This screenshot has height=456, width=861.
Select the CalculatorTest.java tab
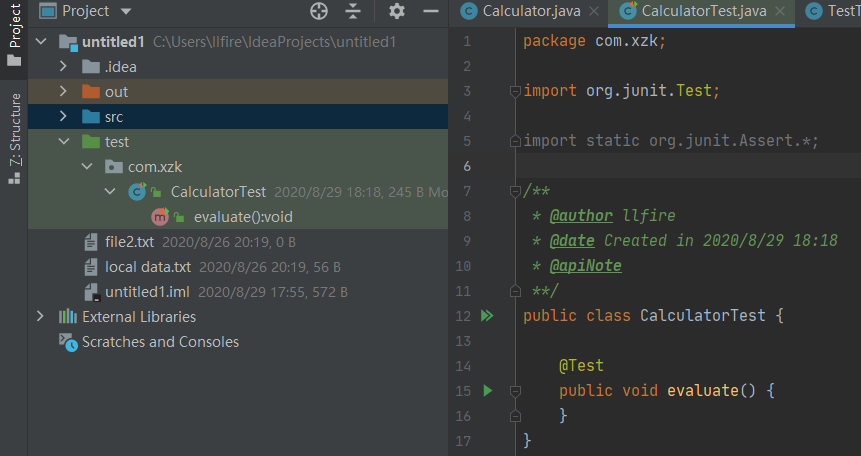(x=691, y=11)
